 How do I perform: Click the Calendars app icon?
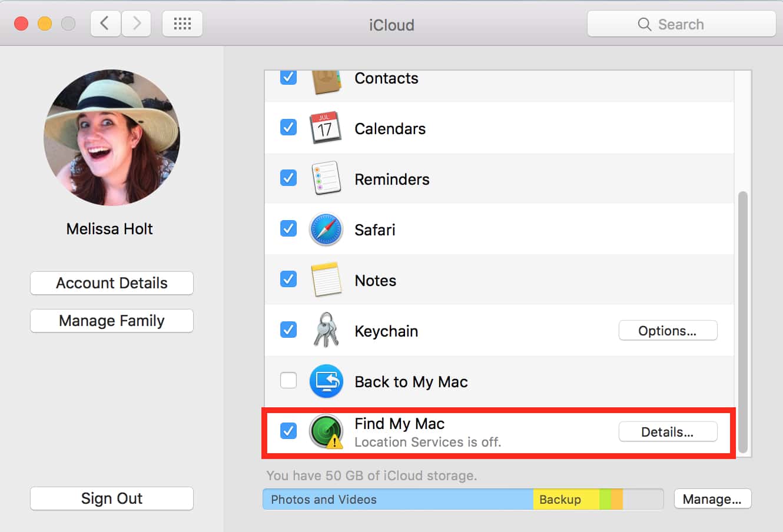click(326, 128)
